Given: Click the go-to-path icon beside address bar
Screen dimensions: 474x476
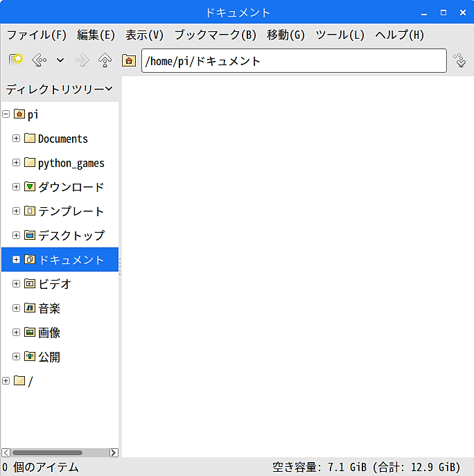Looking at the screenshot, I should click(459, 60).
